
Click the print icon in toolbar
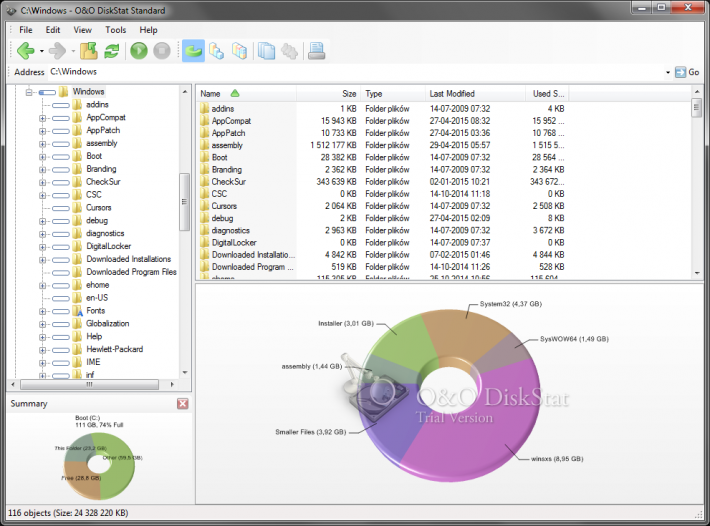(317, 51)
